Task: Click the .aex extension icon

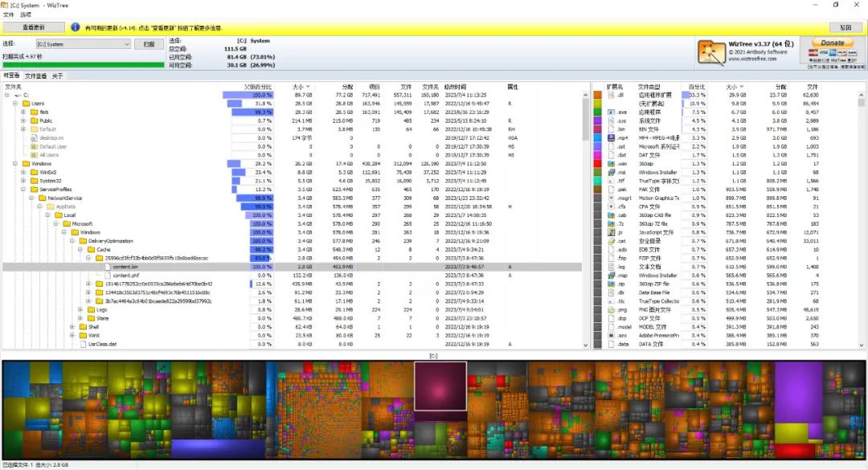Action: click(611, 336)
